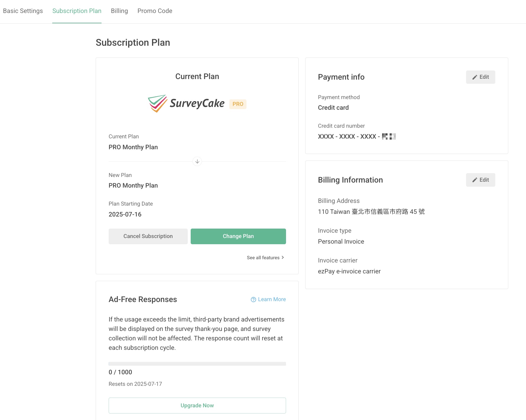Click the SurveyCake logo

point(186,104)
